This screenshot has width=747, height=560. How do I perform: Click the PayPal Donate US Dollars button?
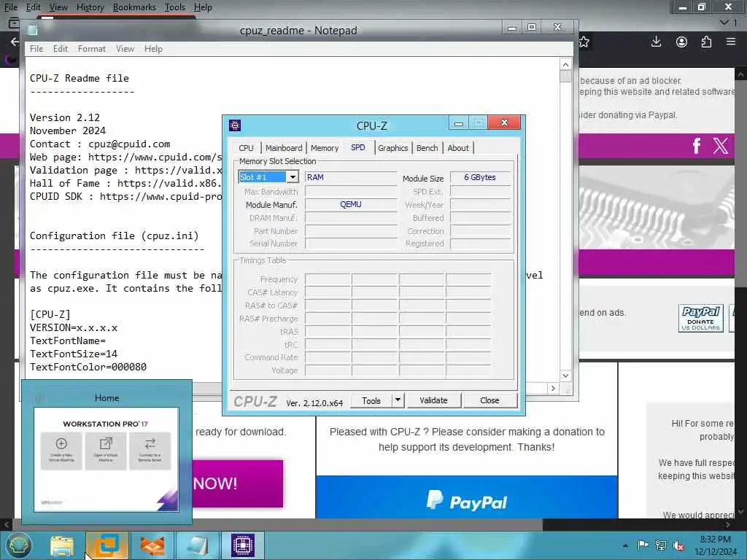[701, 318]
